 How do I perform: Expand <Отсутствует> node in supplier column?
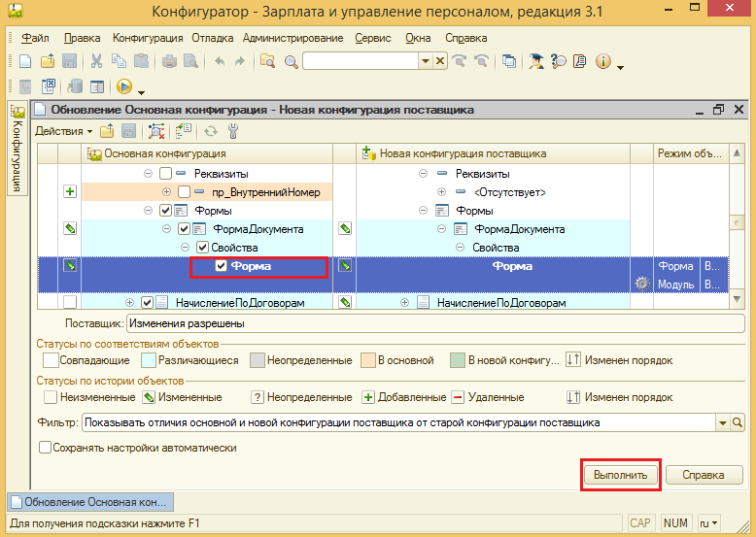(441, 192)
